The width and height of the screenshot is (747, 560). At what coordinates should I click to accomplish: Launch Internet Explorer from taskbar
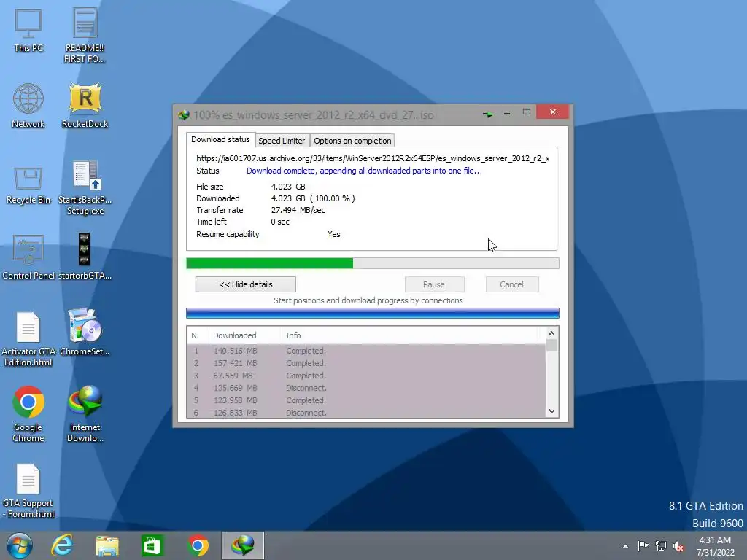62,545
